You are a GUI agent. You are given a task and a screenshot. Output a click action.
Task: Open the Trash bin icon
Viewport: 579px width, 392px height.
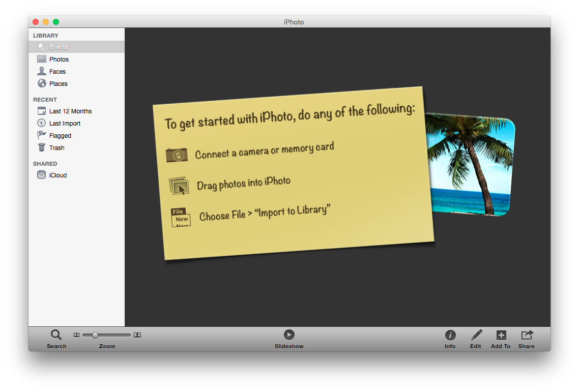pyautogui.click(x=42, y=147)
